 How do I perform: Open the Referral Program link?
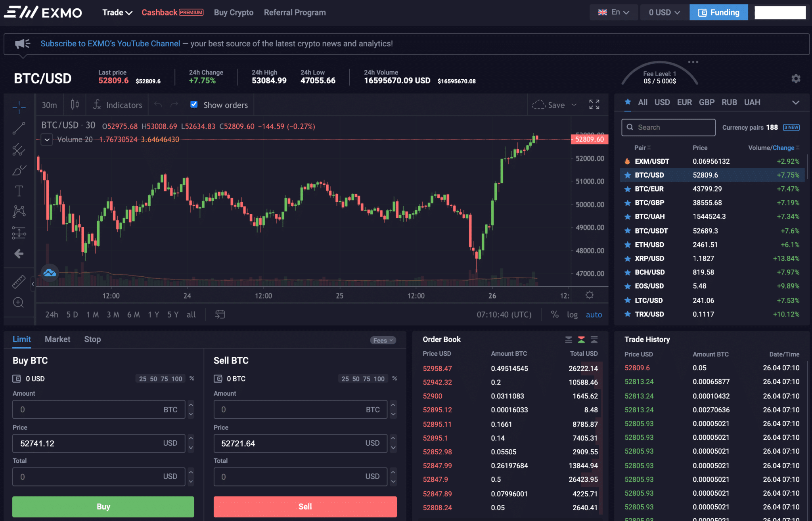click(x=295, y=12)
